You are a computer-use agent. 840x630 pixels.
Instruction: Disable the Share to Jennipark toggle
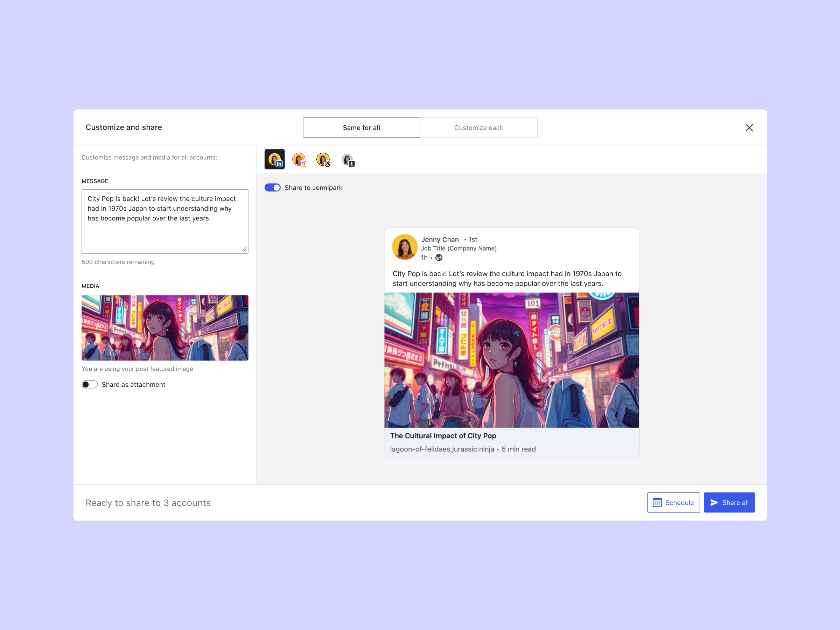pos(272,188)
